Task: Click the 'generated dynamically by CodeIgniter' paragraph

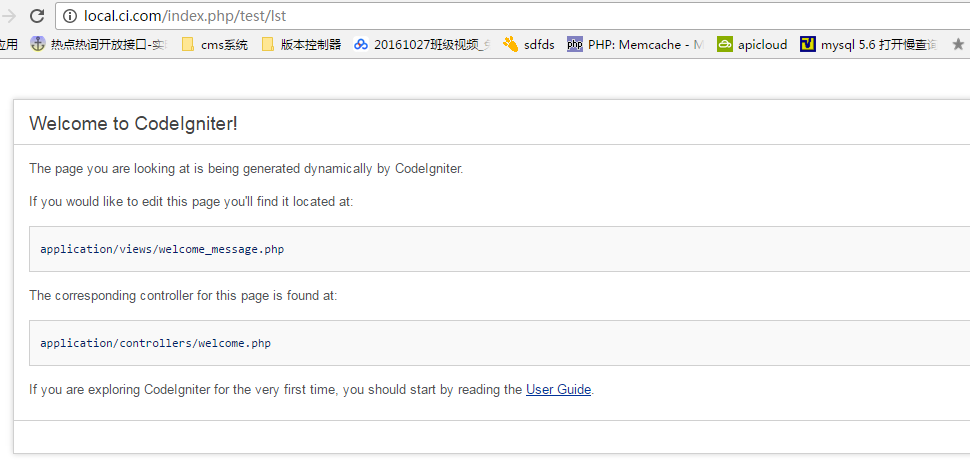Action: click(246, 169)
